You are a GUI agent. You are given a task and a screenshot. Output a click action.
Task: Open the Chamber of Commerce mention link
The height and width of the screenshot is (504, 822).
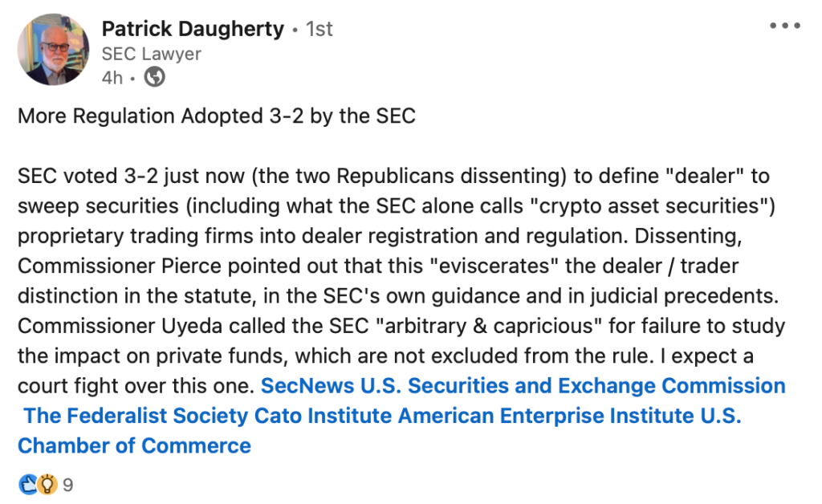(x=134, y=445)
